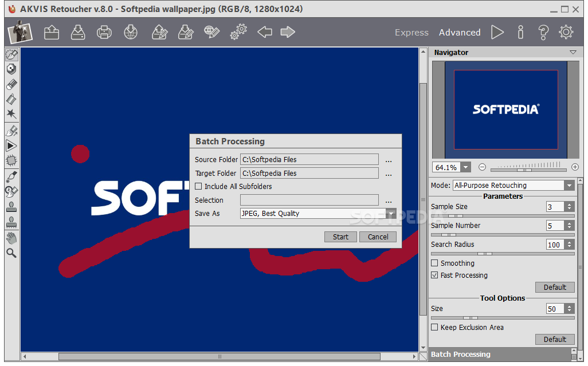
Task: Open batch processing double-gear icon
Action: click(x=238, y=32)
